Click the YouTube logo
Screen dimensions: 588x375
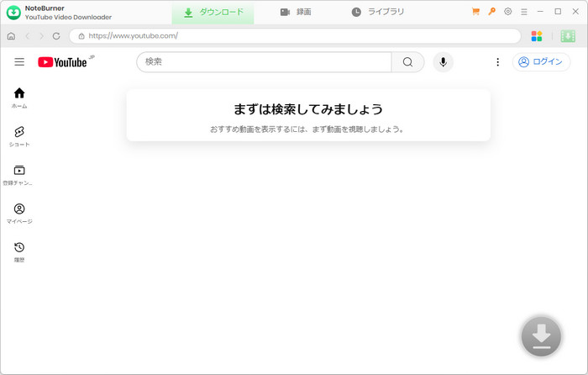coord(62,62)
